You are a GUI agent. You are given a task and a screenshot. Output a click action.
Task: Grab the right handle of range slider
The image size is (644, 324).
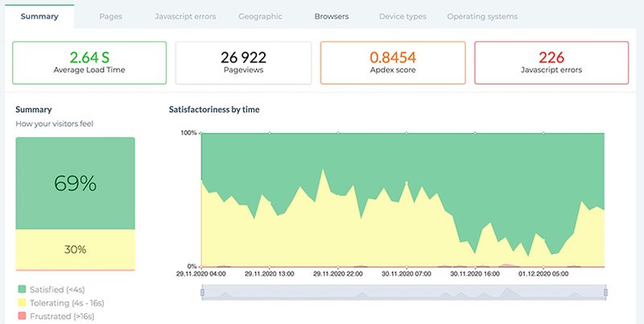point(605,293)
